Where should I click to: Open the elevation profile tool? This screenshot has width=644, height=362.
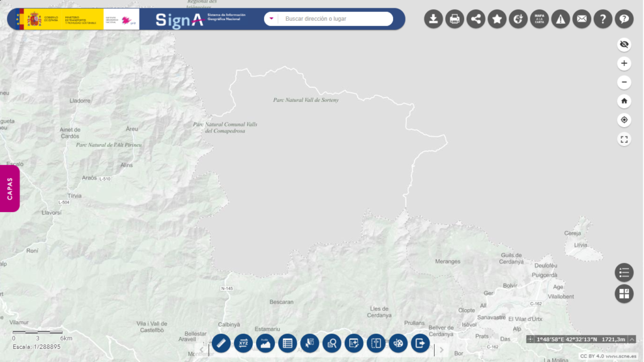pyautogui.click(x=265, y=343)
